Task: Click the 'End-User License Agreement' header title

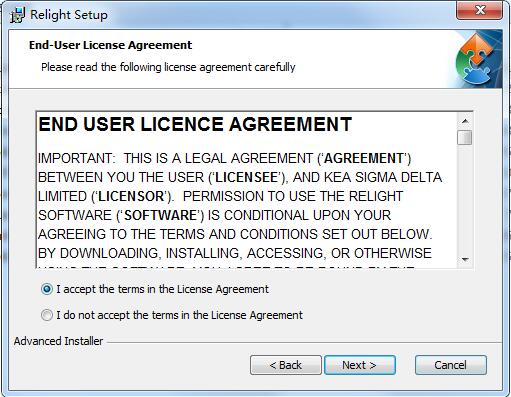Action: coord(110,45)
